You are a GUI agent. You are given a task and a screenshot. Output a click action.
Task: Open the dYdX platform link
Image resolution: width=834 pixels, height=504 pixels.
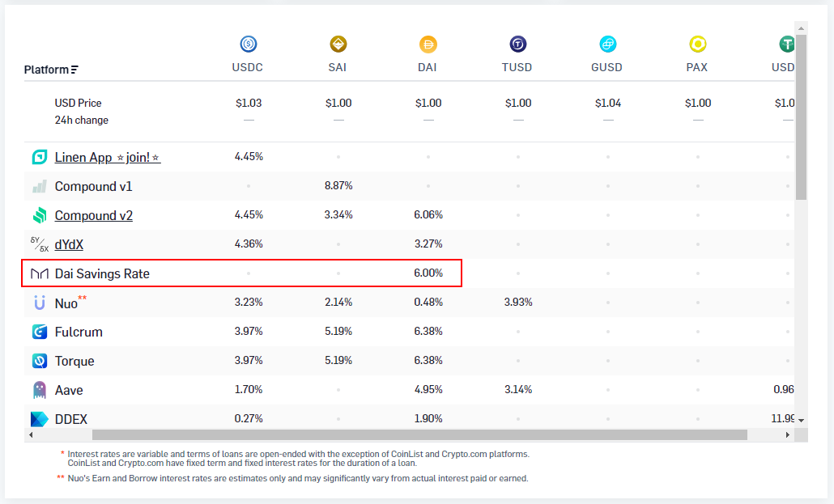point(69,244)
